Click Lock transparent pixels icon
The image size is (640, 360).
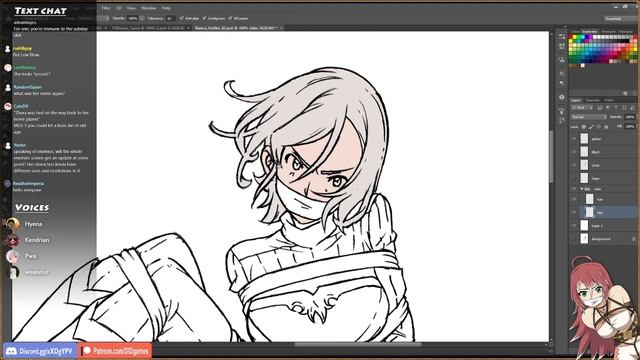click(x=584, y=127)
